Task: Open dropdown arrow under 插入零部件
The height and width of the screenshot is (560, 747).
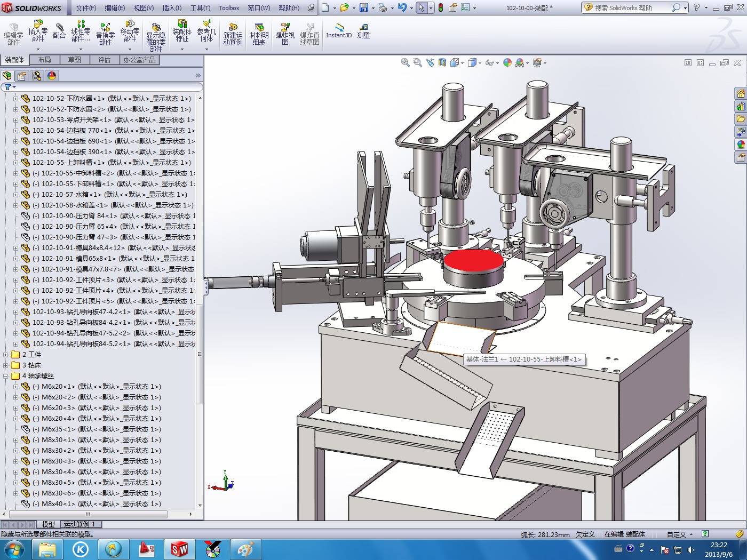Action: [38, 49]
